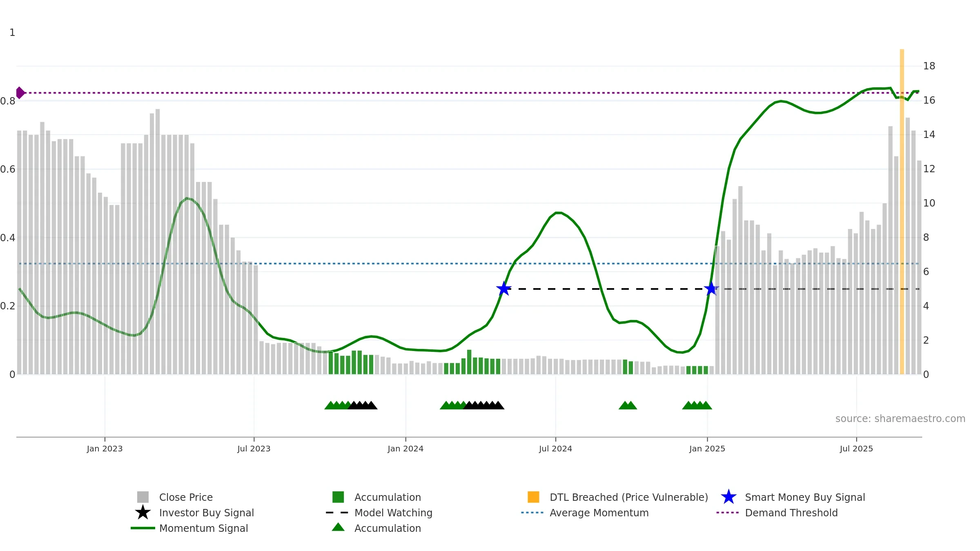
Task: Toggle the Demand Threshold legend label
Action: tap(791, 513)
